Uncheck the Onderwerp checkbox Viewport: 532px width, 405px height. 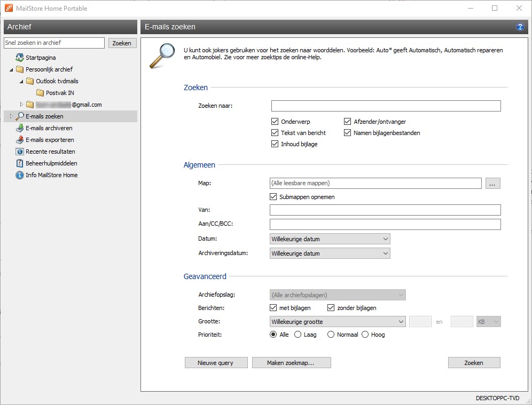(x=275, y=122)
